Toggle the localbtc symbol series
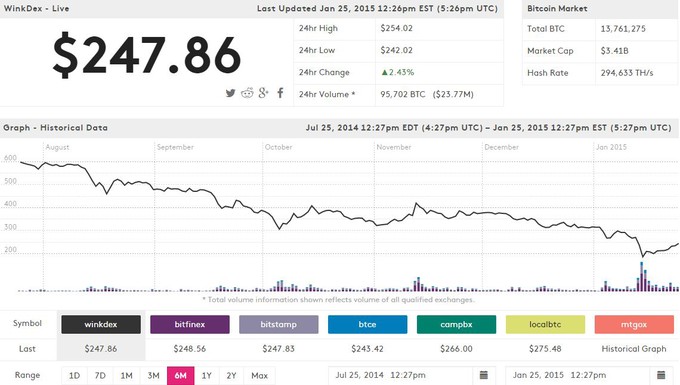The height and width of the screenshot is (385, 680). coord(545,324)
